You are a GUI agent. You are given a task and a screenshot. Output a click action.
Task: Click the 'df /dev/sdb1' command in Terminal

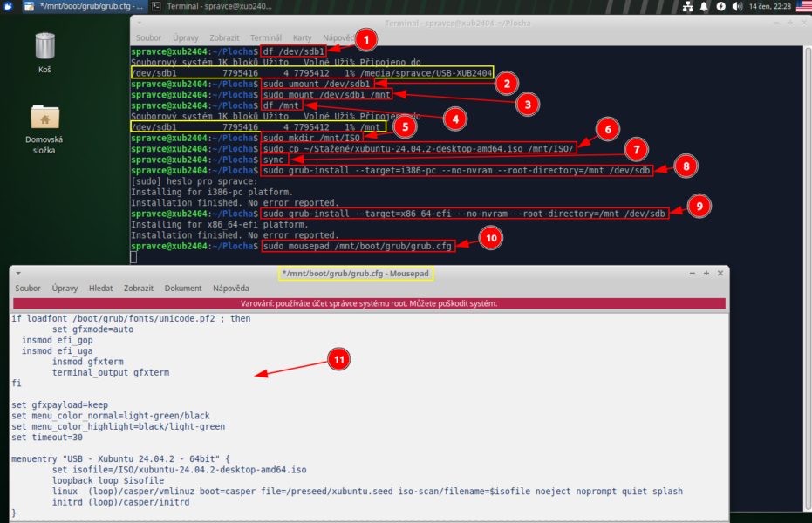[x=294, y=51]
